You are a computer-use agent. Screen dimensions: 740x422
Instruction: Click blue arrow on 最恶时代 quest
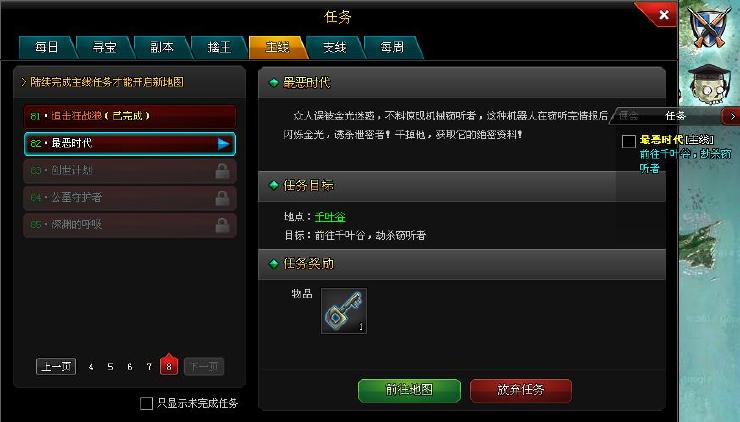[224, 144]
